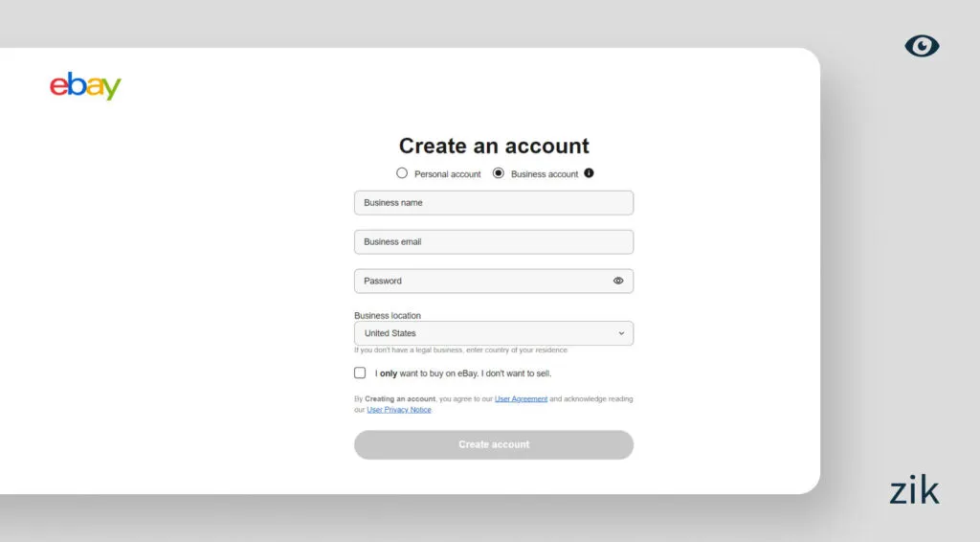Image resolution: width=980 pixels, height=542 pixels.
Task: Click the eBay logo
Action: [x=85, y=86]
